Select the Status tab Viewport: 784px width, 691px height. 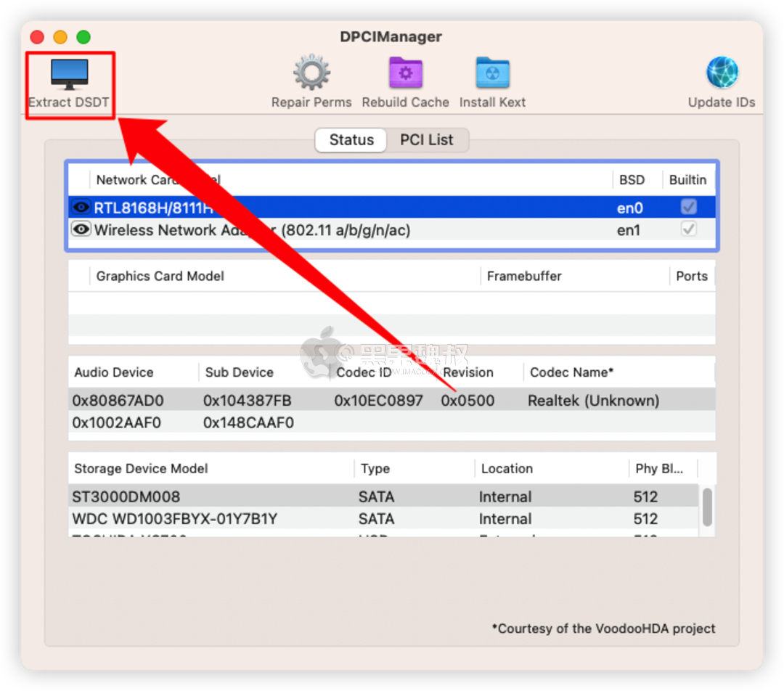point(351,140)
